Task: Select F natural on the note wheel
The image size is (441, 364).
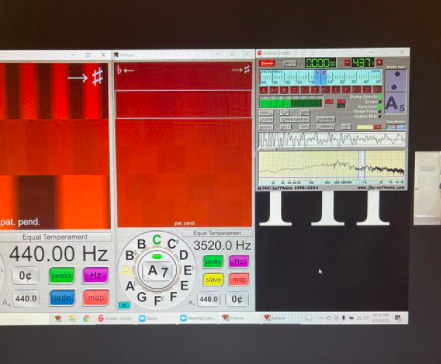Action: [173, 296]
